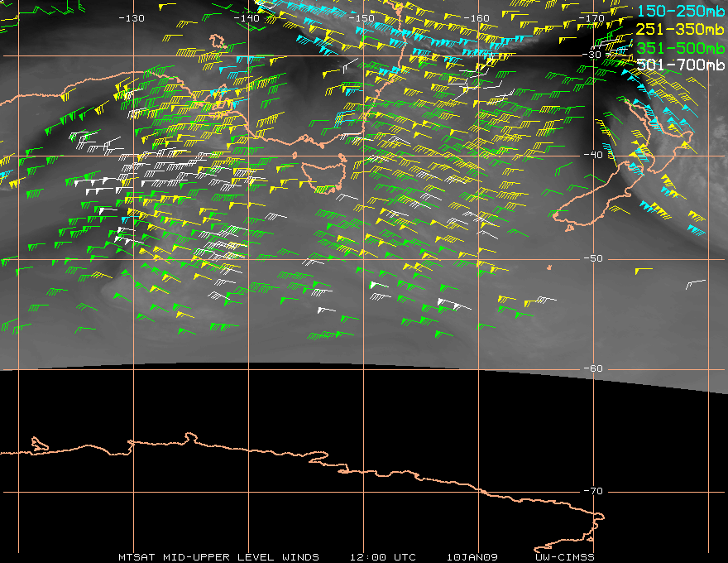Click the -130 longitude label

(132, 18)
